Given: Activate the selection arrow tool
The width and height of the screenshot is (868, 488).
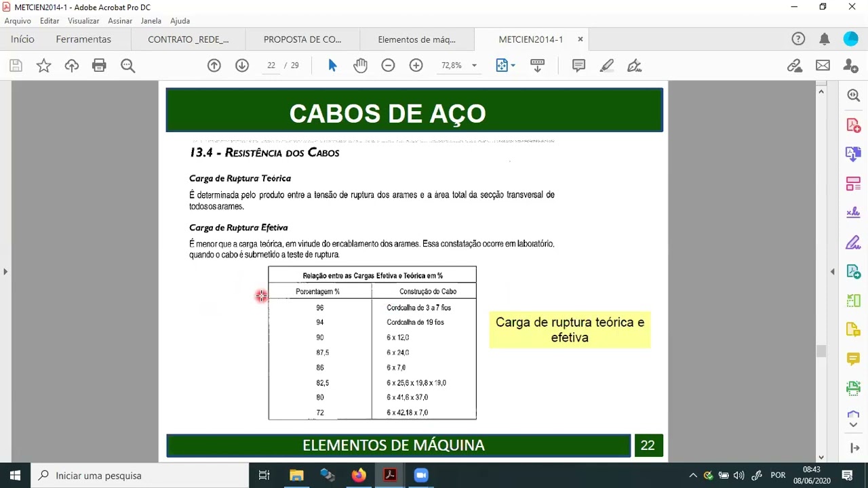Looking at the screenshot, I should coord(332,66).
